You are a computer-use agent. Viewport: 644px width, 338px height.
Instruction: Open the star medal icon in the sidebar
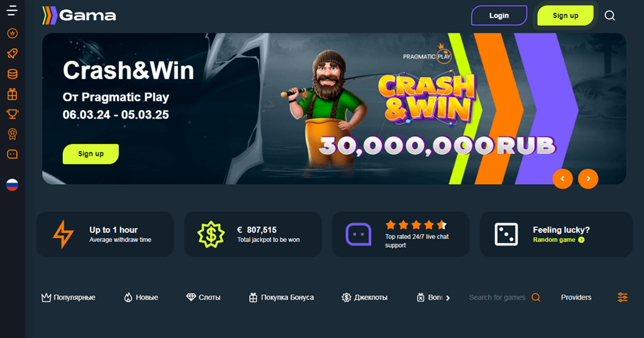coord(13,134)
